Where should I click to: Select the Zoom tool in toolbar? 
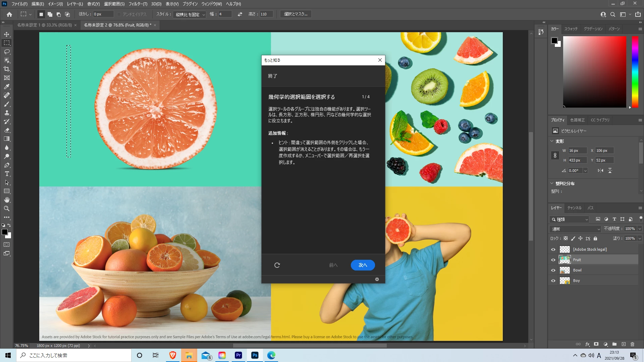(x=7, y=208)
